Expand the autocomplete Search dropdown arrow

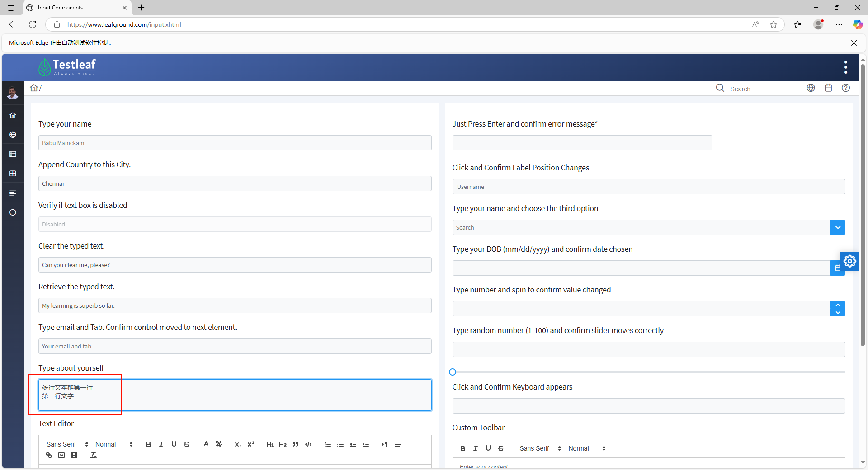838,227
